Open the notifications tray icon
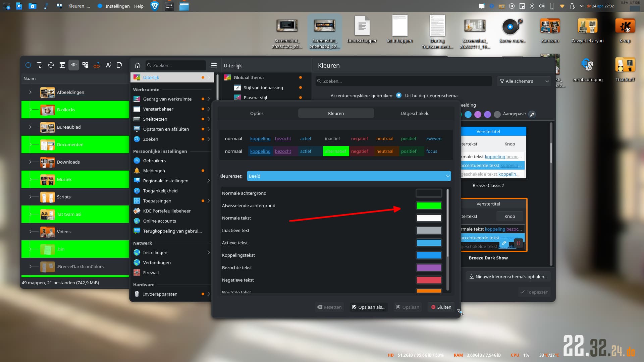The height and width of the screenshot is (362, 644). [482, 6]
